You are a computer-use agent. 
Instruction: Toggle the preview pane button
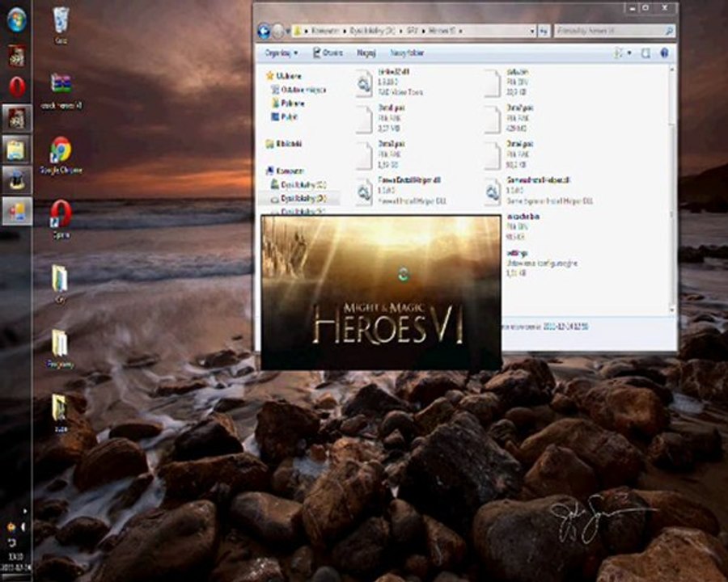pos(645,53)
